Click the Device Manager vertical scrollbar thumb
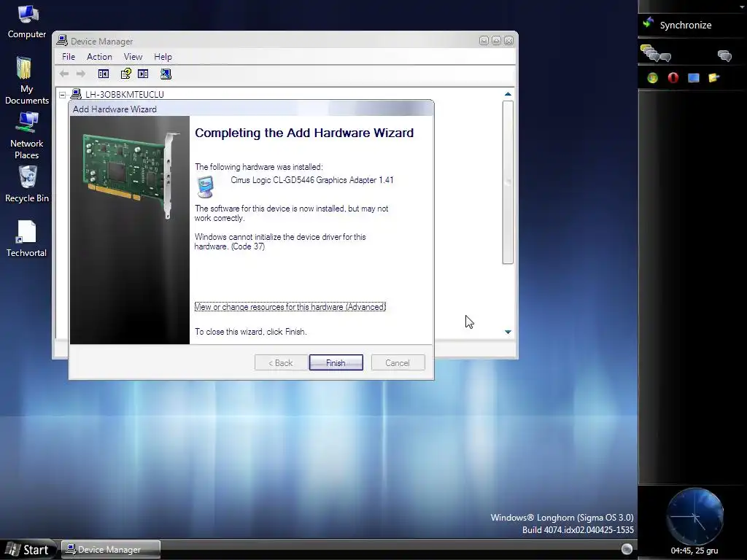747x560 pixels. [x=508, y=182]
